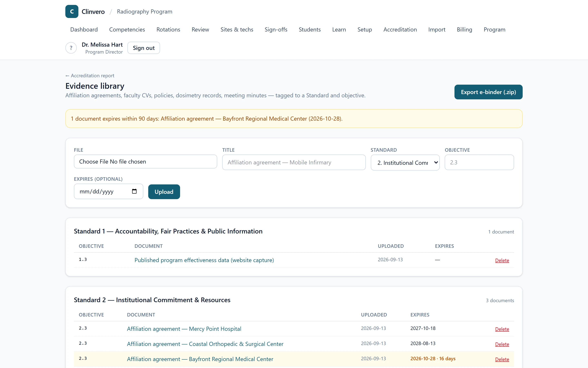Go to Competencies page

point(127,29)
